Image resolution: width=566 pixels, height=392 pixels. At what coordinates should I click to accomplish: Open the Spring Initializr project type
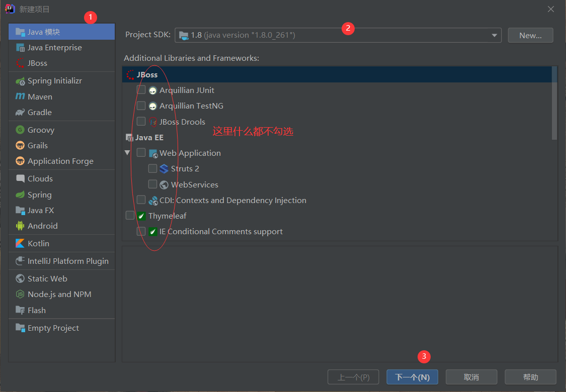coord(53,80)
